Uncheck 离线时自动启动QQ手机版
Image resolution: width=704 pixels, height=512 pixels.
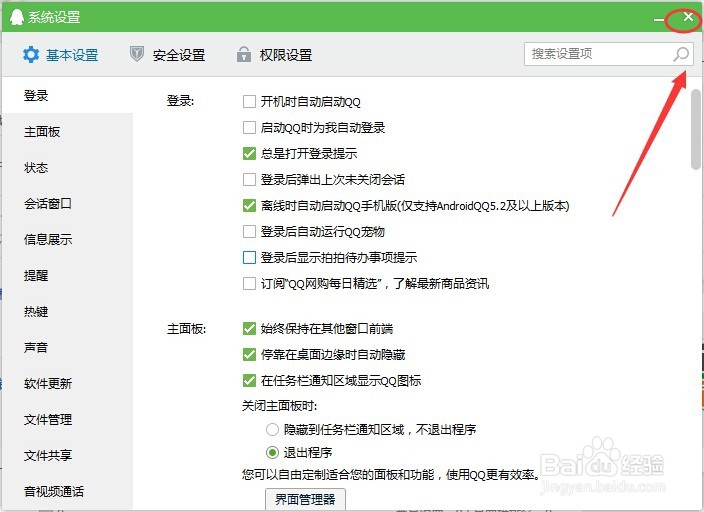[249, 206]
